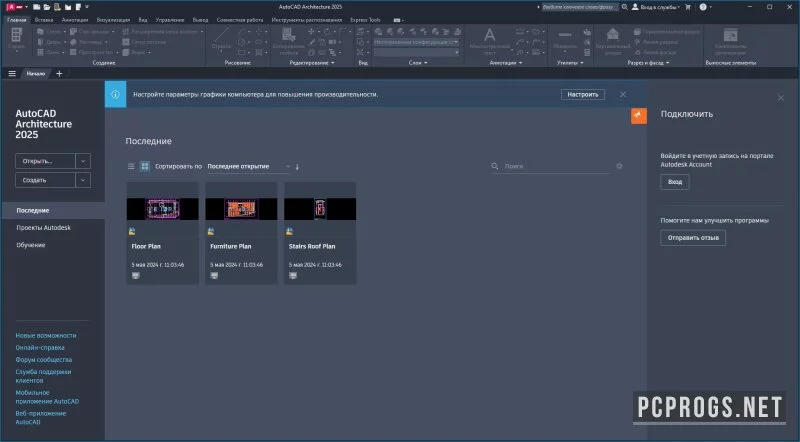The image size is (800, 442).
Task: Open the Веб-приложение AutoCAD link
Action: tap(40, 418)
